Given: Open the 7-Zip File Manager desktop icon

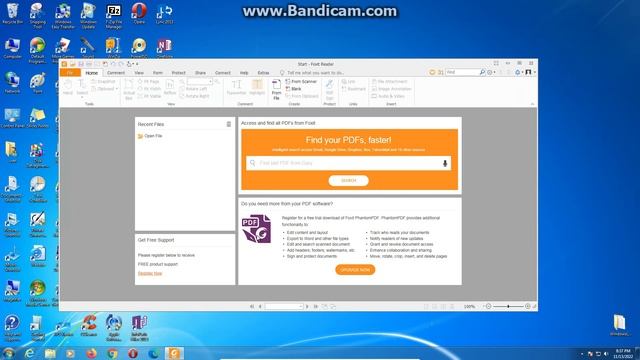Looking at the screenshot, I should point(113,16).
